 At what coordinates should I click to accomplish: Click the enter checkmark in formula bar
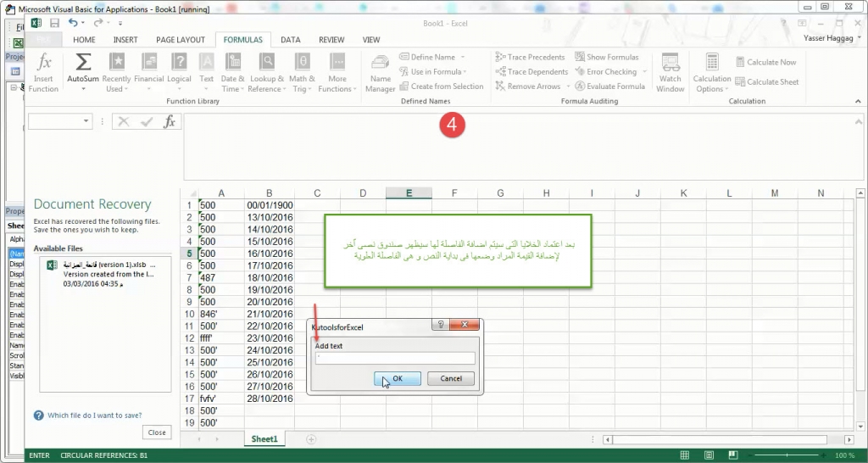(146, 122)
